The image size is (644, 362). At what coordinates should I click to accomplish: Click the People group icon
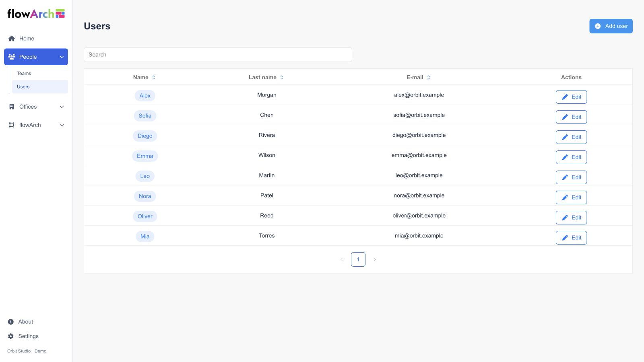click(x=12, y=57)
